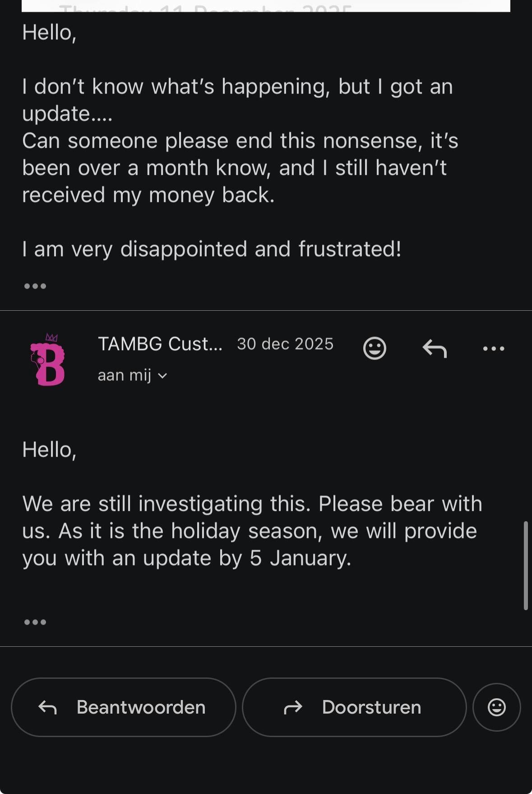Click the emoji reaction icon beside the date
Screen dimensions: 532x794
coord(375,348)
